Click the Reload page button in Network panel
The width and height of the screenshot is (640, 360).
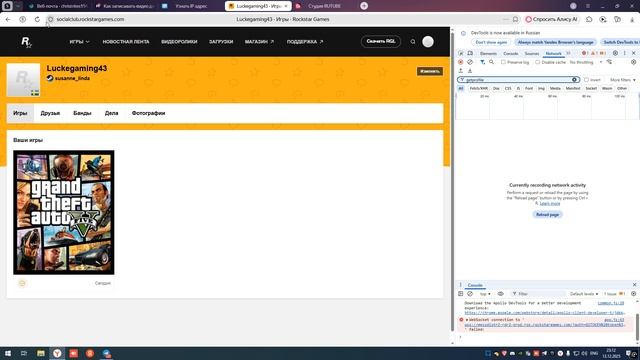point(547,215)
